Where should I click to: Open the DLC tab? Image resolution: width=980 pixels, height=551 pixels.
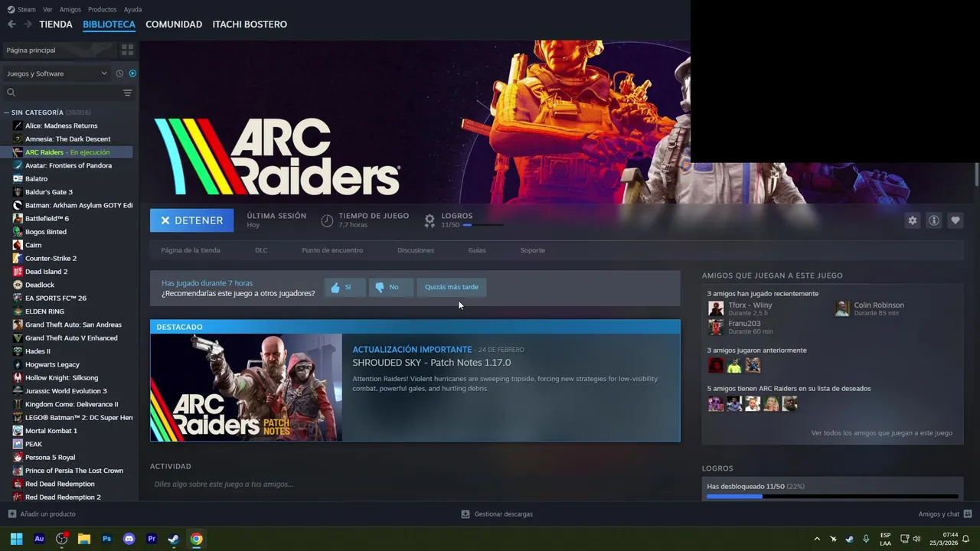[x=261, y=250]
